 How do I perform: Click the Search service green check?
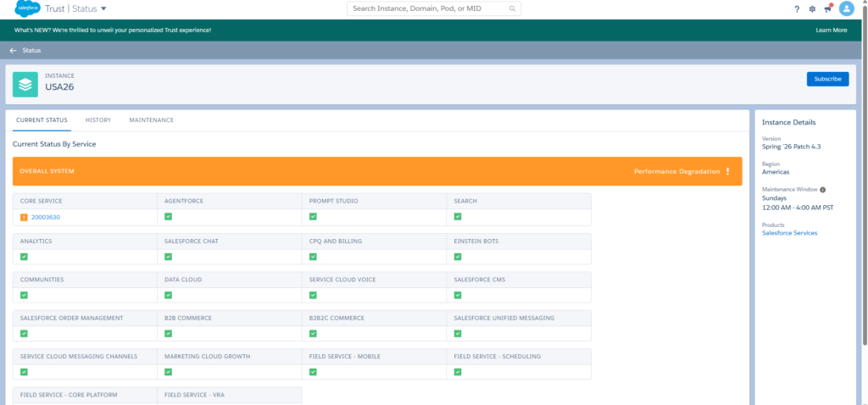pos(458,216)
